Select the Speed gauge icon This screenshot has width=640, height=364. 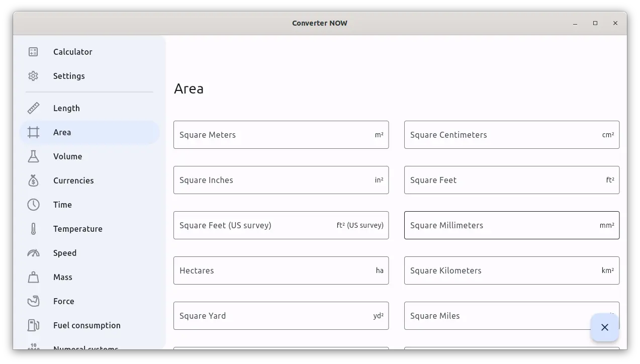click(33, 253)
